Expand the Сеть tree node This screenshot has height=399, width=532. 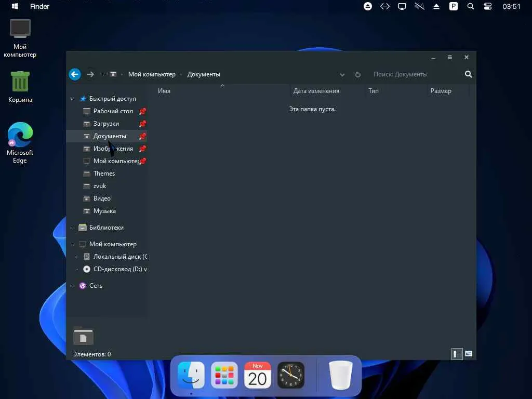[72, 286]
